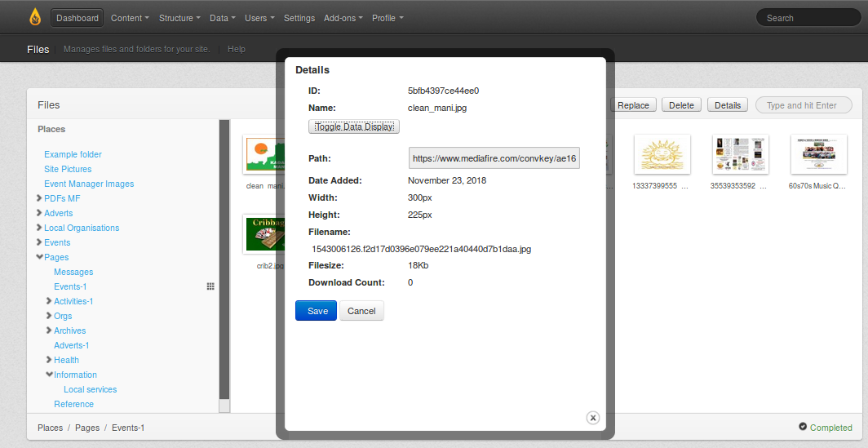Expand the PDFs MF folder

click(39, 198)
